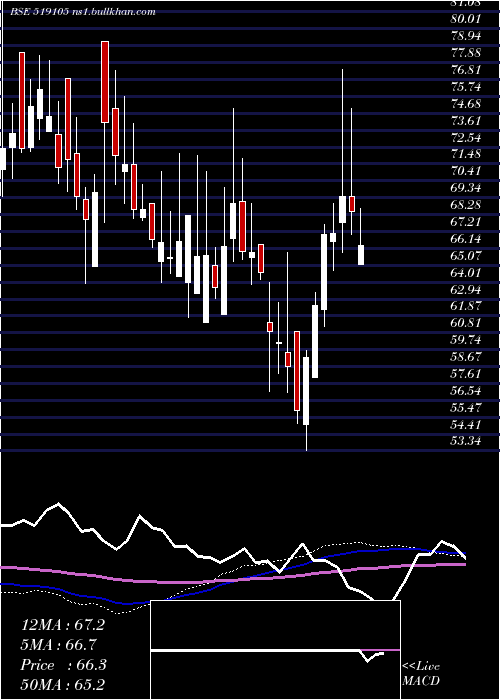Select the 54.41 price axis label
The width and height of the screenshot is (500, 700).
point(465,425)
